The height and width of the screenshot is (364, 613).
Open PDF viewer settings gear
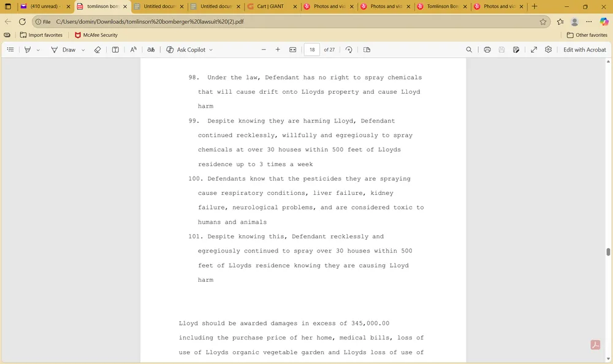click(x=549, y=50)
